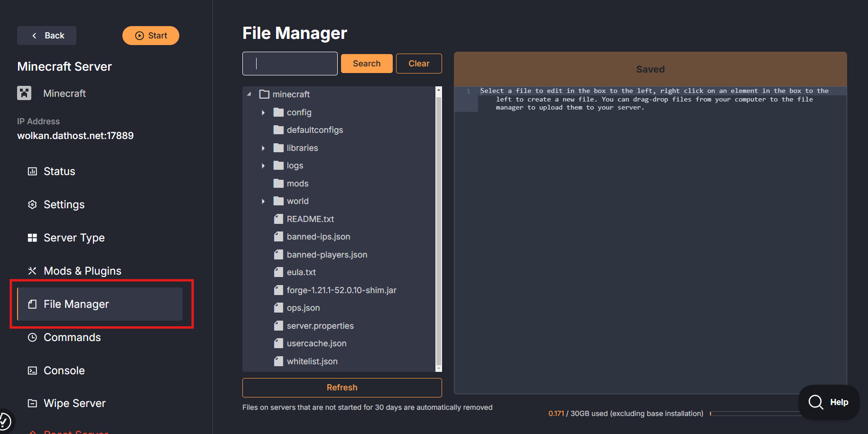Expand the config folder arrow
This screenshot has width=868, height=434.
(263, 112)
